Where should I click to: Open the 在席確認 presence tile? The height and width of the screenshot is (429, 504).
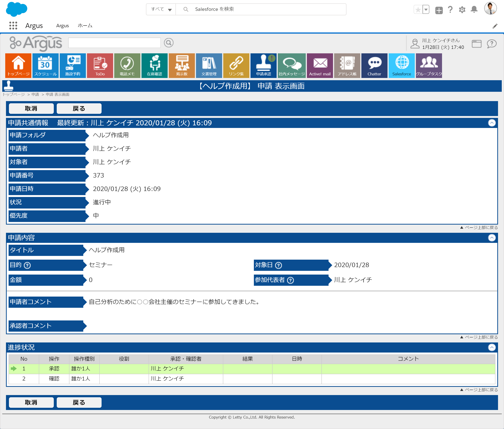(154, 65)
